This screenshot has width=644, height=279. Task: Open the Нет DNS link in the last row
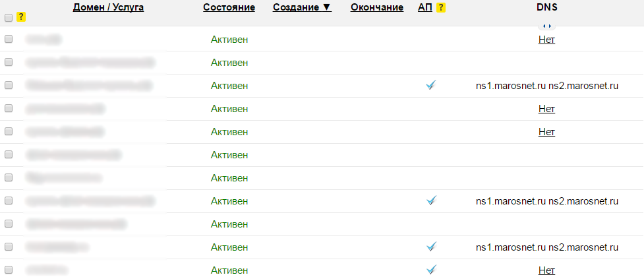pyautogui.click(x=546, y=270)
